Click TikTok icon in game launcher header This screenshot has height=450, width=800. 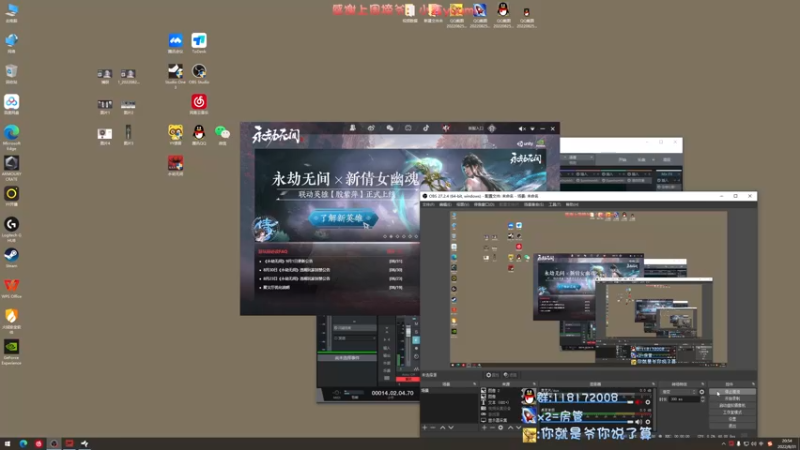[x=426, y=128]
